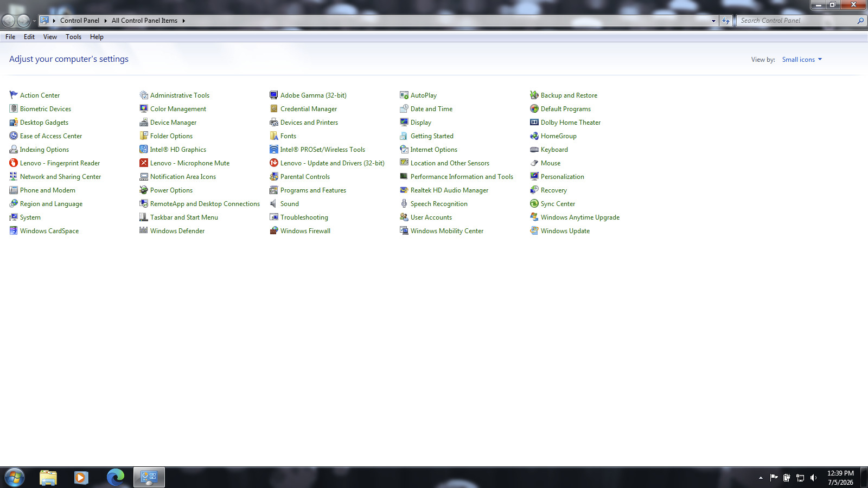Open the Power Options icon

click(x=144, y=190)
